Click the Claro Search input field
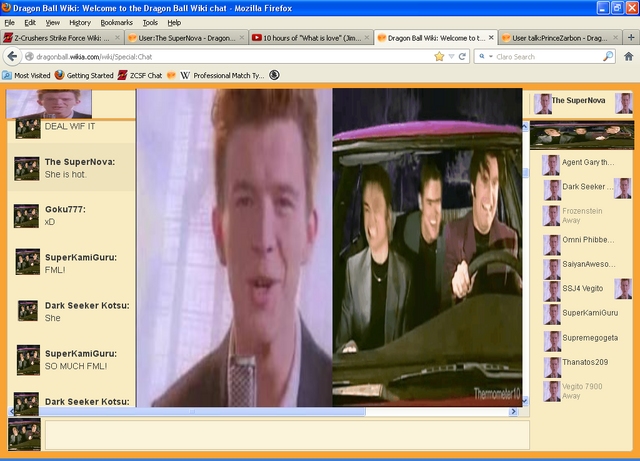Screen dimensions: 640x461 tap(547, 57)
